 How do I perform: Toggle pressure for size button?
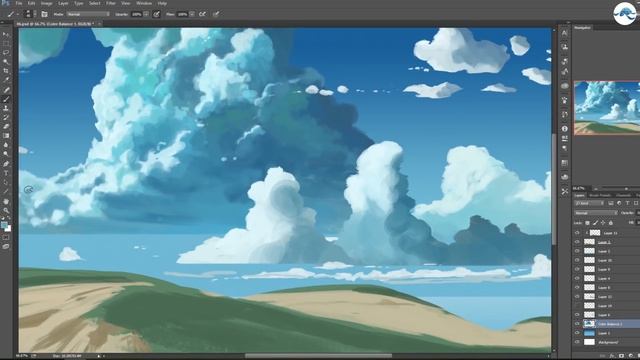click(216, 14)
